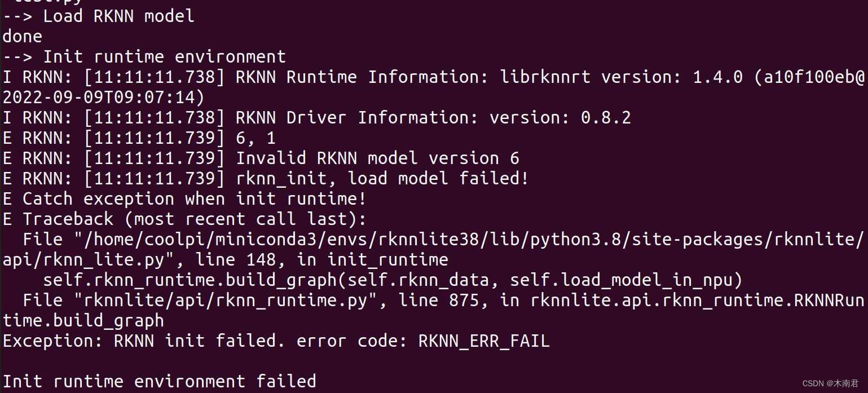Click the 'E RKNN: 6, 1' error line
This screenshot has width=868, height=393.
click(x=139, y=138)
